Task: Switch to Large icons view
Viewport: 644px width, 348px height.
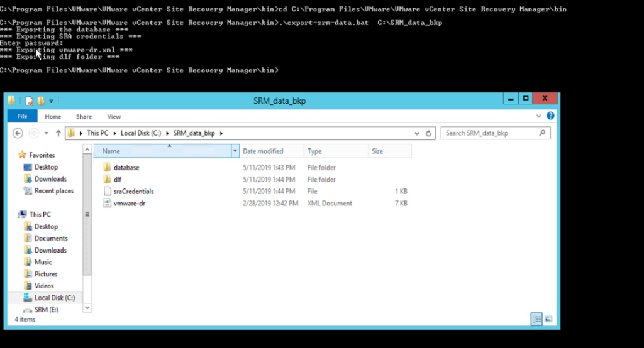Action: (x=548, y=319)
